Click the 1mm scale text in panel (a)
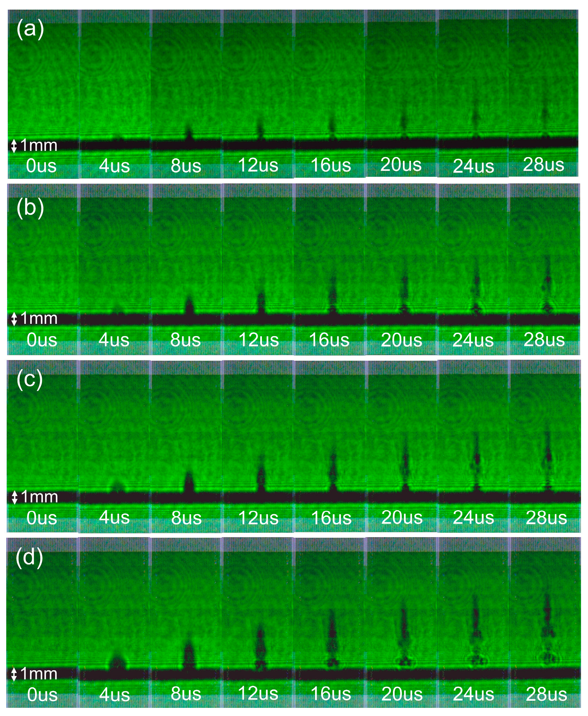The height and width of the screenshot is (716, 588). (38, 145)
